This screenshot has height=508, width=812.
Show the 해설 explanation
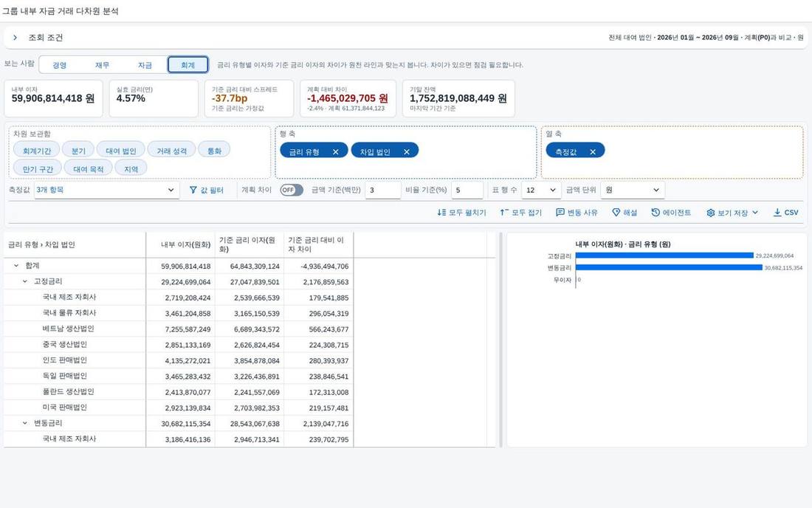[x=625, y=213]
